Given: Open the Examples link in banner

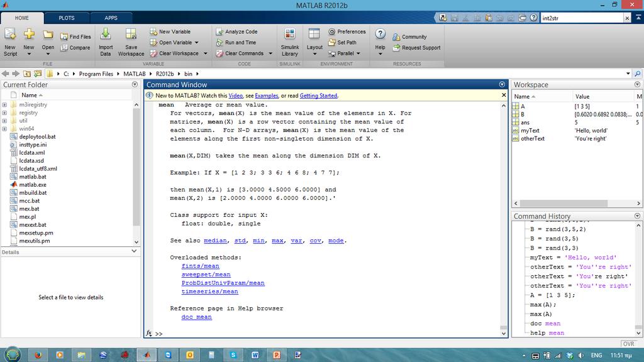Looking at the screenshot, I should coord(266,96).
